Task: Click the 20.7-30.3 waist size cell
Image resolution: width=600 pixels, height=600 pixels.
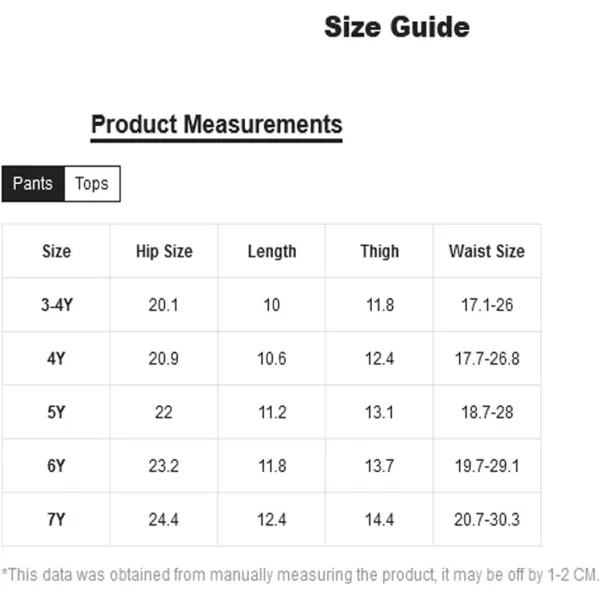Action: click(487, 519)
